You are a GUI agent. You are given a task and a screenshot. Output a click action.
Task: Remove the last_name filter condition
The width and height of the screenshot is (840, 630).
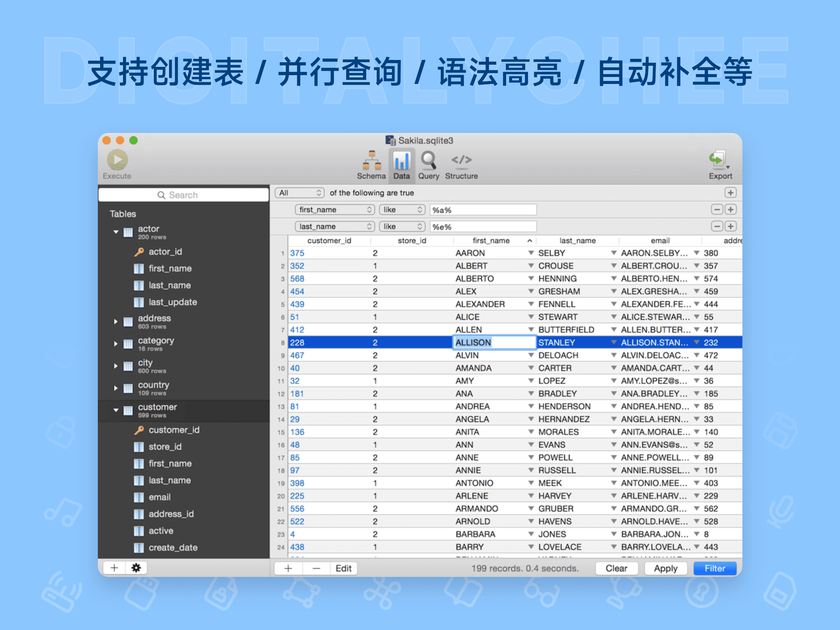[717, 226]
